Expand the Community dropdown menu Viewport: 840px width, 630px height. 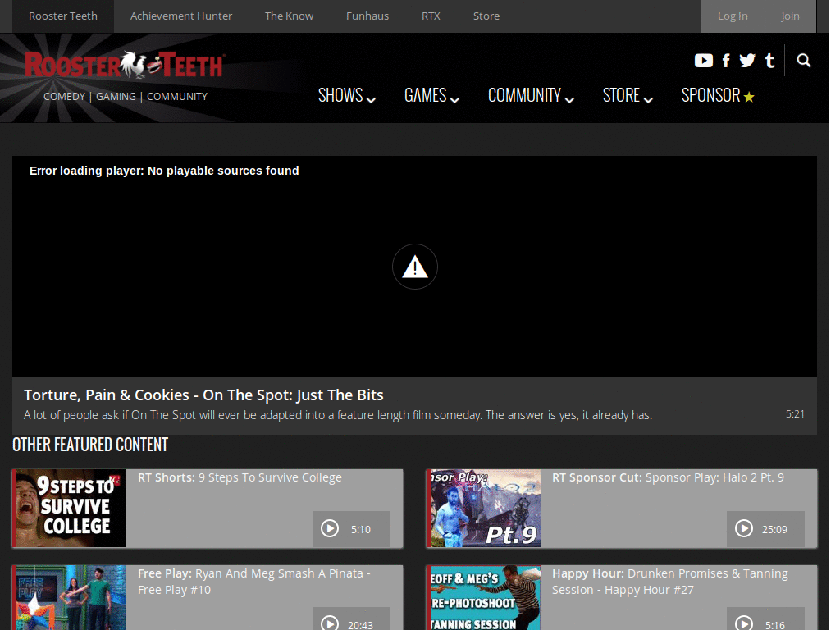pyautogui.click(x=531, y=95)
